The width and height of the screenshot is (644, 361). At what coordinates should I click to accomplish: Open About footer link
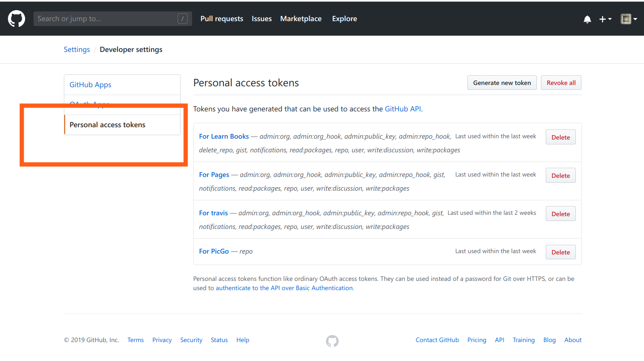(573, 340)
